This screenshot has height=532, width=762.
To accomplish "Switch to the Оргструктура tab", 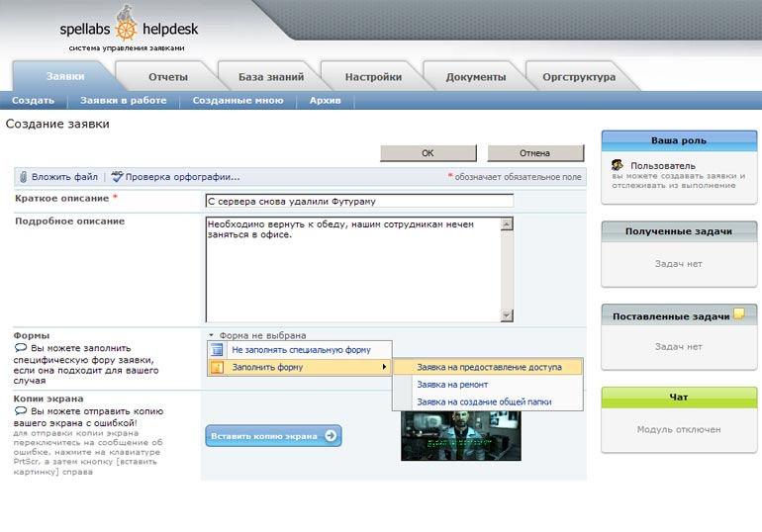I will click(579, 77).
